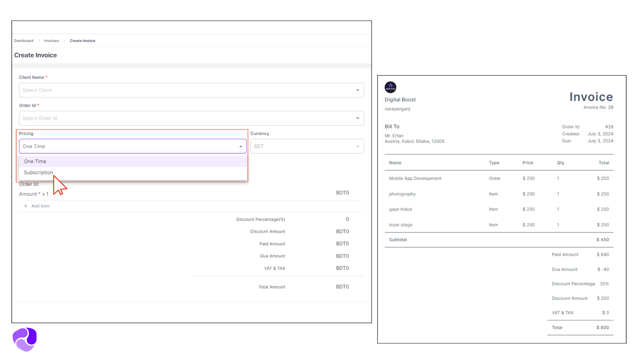Click the VAT & TAX BDT0 amount
The image size is (638, 364).
click(x=343, y=268)
